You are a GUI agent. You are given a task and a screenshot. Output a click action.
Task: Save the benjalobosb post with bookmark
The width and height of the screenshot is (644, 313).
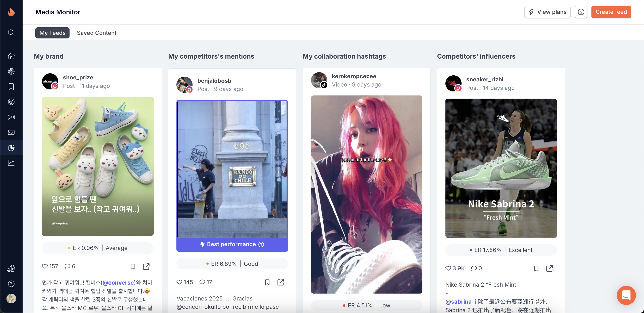coord(267,282)
